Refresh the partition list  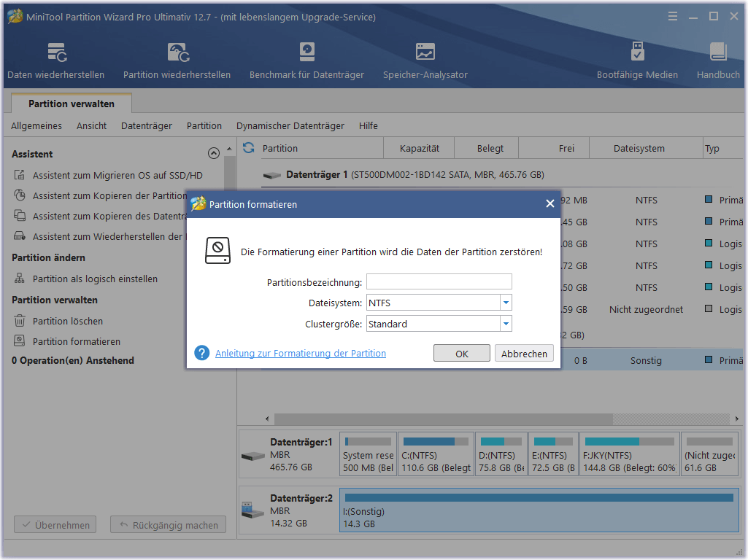[x=248, y=147]
